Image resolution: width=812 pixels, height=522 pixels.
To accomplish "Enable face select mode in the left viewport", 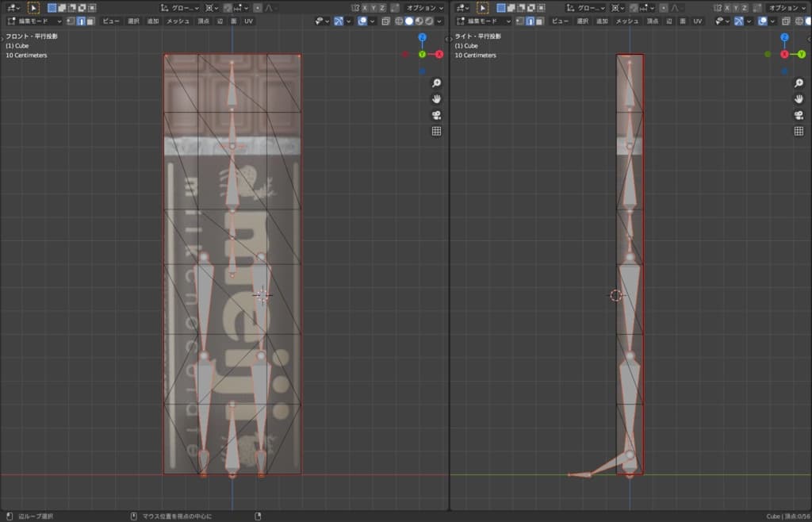I will pyautogui.click(x=90, y=21).
